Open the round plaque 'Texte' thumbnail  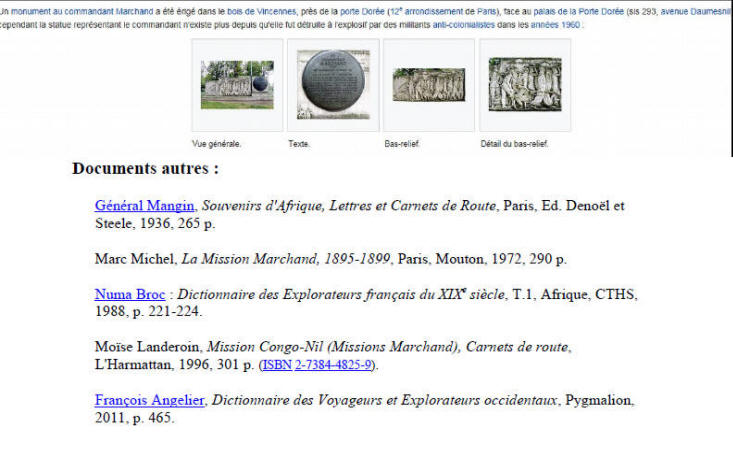tap(333, 85)
